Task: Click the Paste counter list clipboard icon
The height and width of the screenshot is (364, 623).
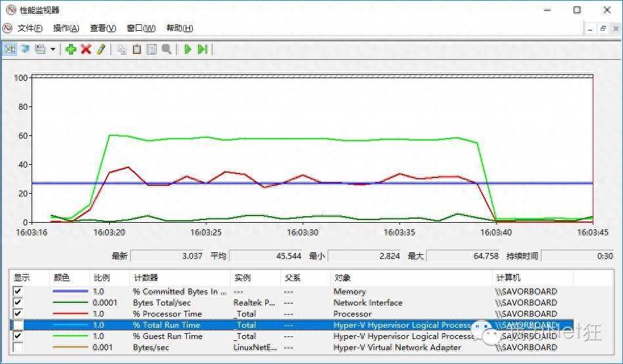Action: click(137, 49)
